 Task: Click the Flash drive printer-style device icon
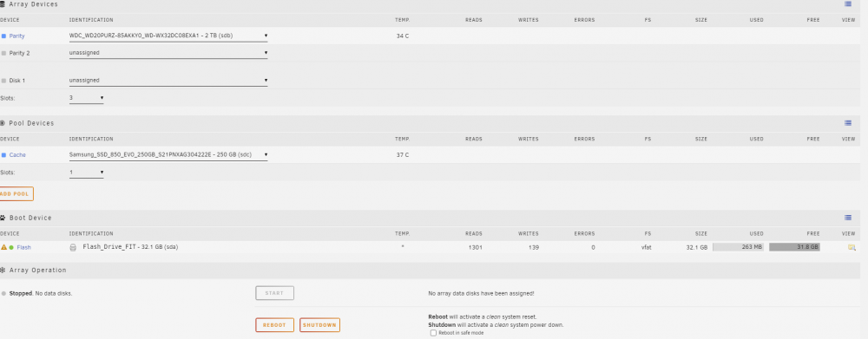73,247
